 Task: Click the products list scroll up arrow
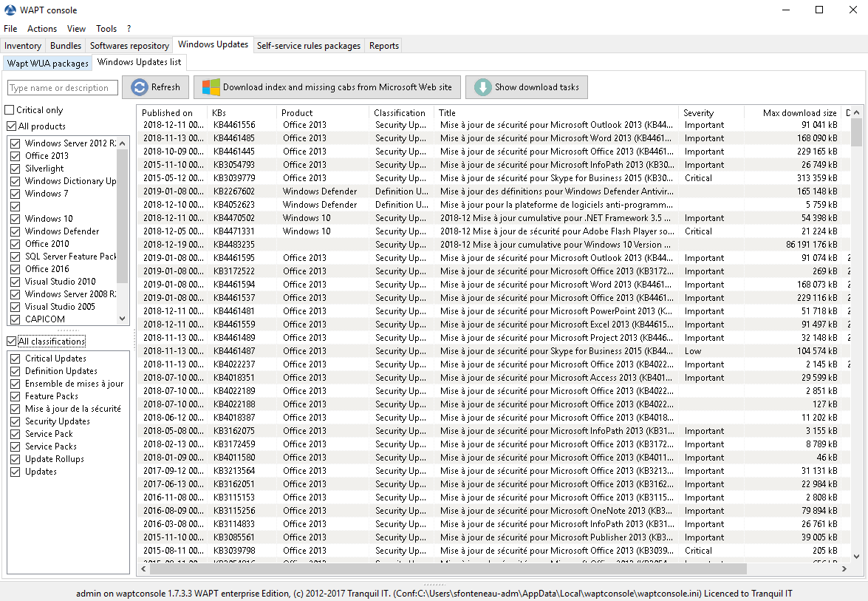click(x=123, y=143)
